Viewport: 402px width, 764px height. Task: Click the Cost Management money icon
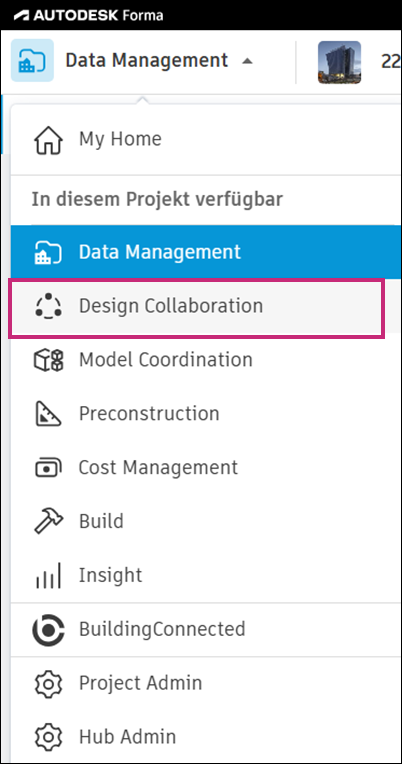point(48,468)
